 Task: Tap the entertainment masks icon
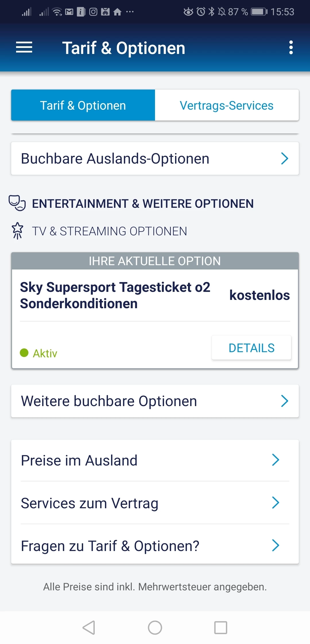coord(17,203)
